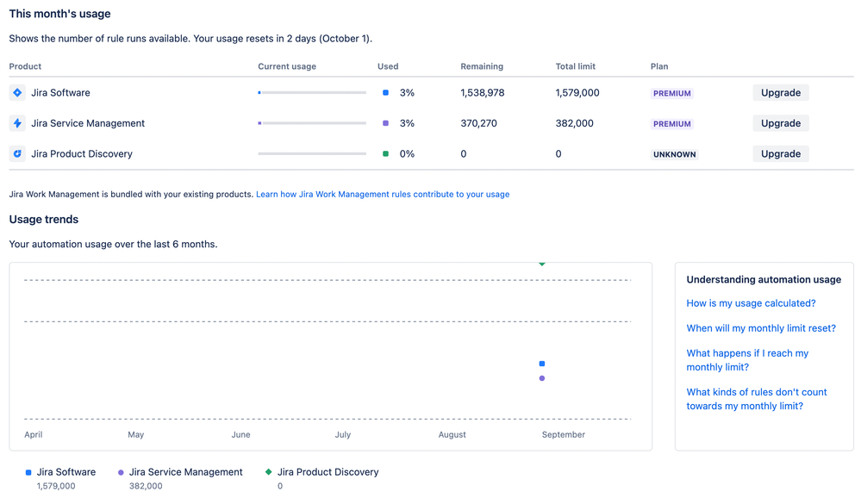This screenshot has height=504, width=861.
Task: Click green square beside Product Discovery 0%
Action: [x=385, y=153]
